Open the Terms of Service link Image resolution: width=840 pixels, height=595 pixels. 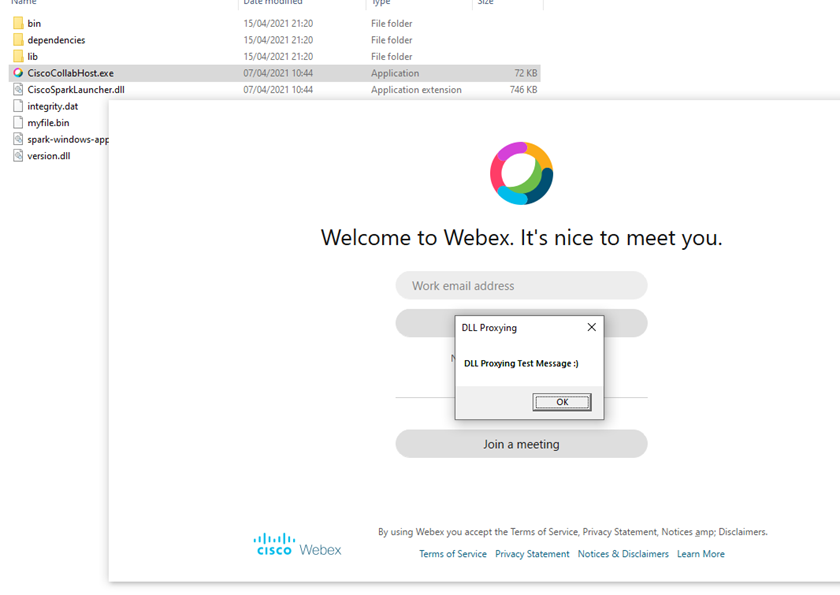453,554
